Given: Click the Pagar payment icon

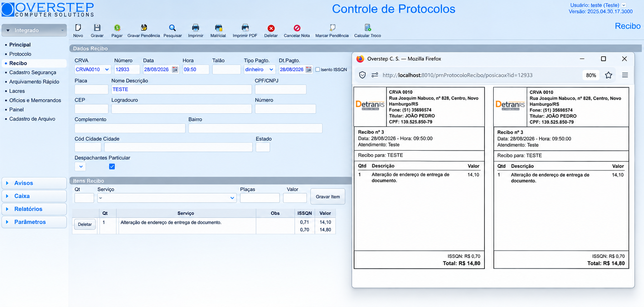Looking at the screenshot, I should click(117, 28).
